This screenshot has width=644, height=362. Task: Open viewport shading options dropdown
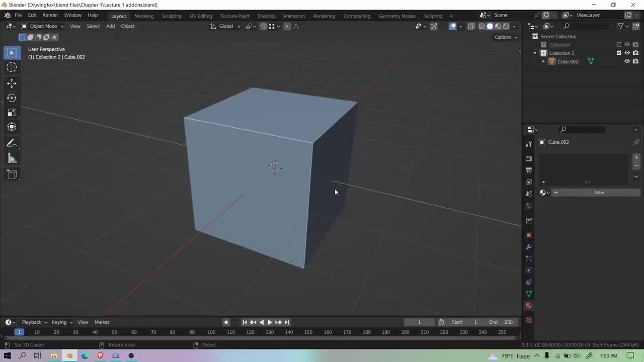pos(514,26)
